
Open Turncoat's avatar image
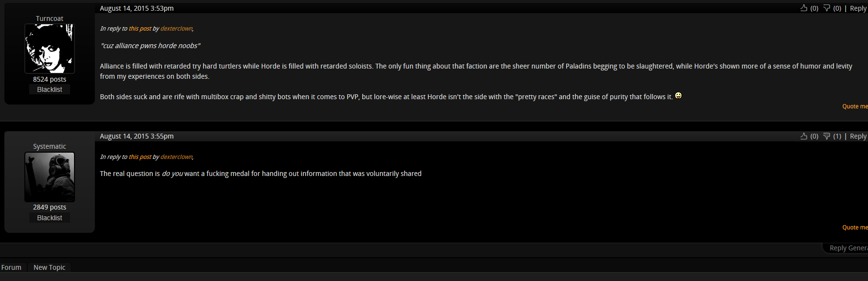click(x=50, y=49)
